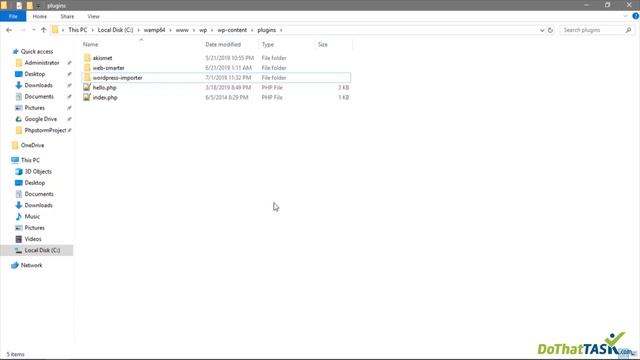Open the pinned Desktop under Quick access
The image size is (640, 360).
pos(35,74)
